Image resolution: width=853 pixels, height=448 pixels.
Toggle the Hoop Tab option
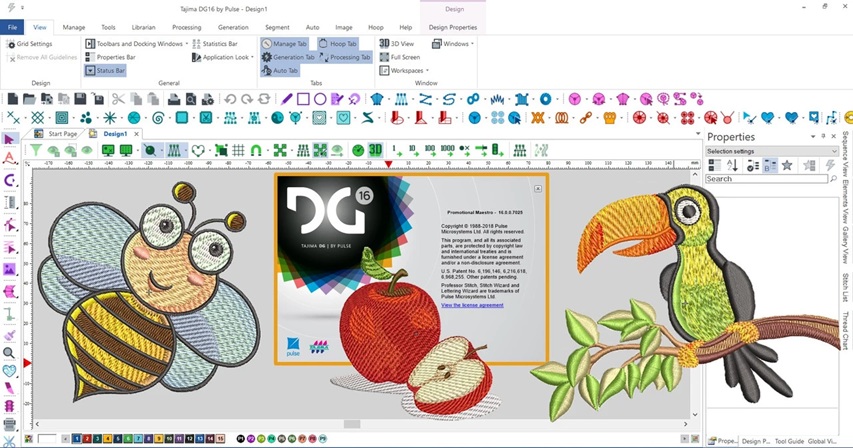coord(337,43)
